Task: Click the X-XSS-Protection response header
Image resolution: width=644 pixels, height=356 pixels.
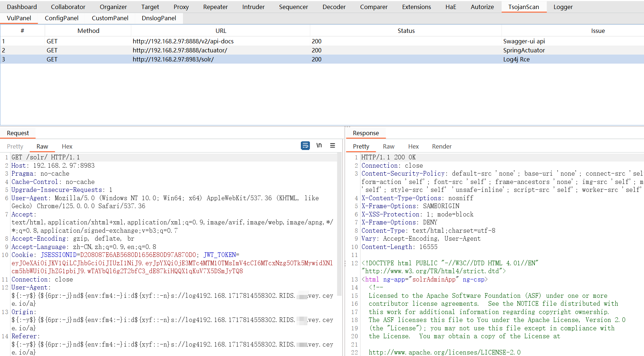Action: tap(417, 214)
